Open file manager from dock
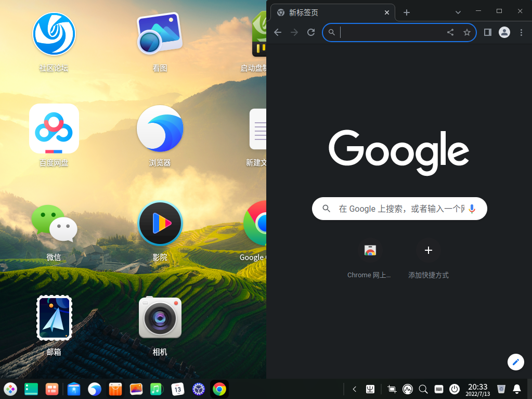The image size is (532, 399). click(74, 389)
